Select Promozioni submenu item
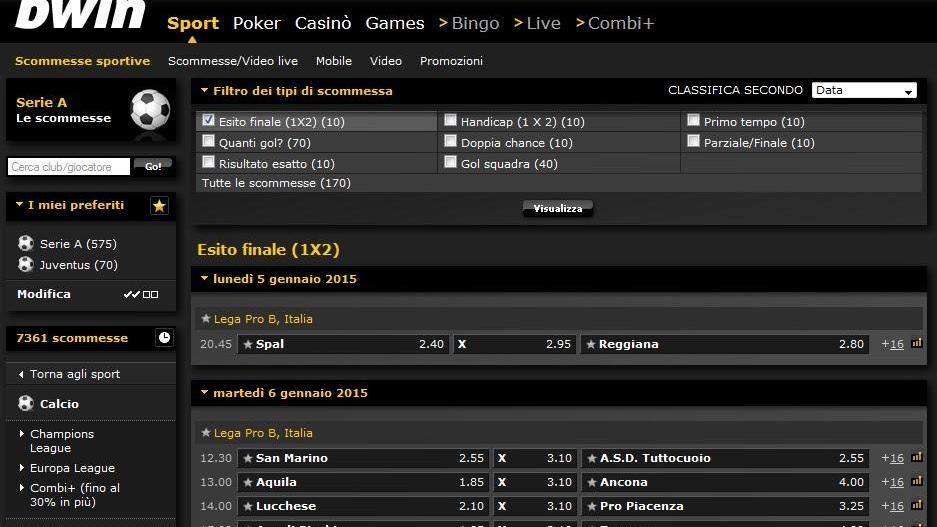This screenshot has height=527, width=937. [x=451, y=61]
